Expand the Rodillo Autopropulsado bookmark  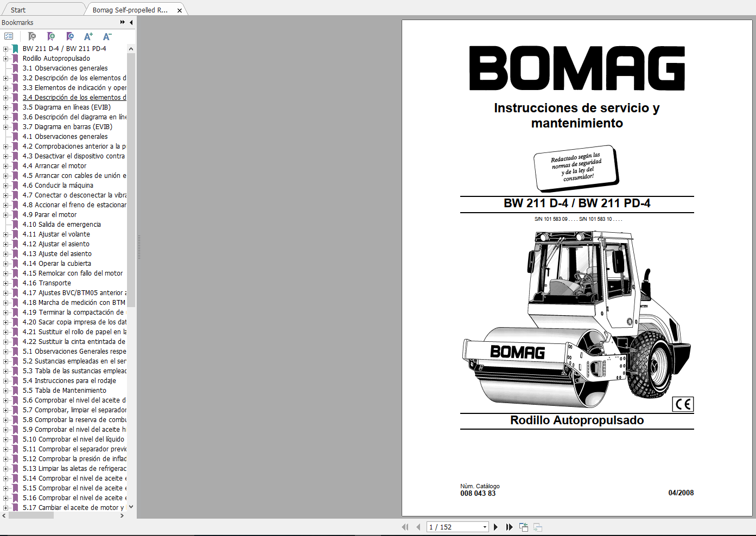5,59
